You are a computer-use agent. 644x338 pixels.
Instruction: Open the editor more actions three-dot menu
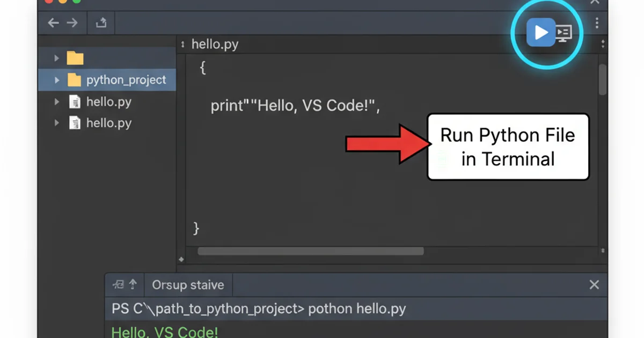597,23
